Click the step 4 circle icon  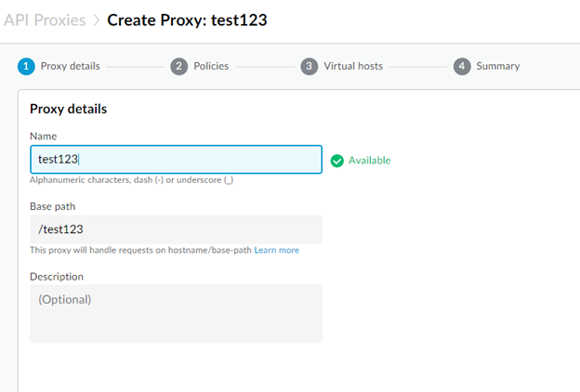(x=462, y=66)
